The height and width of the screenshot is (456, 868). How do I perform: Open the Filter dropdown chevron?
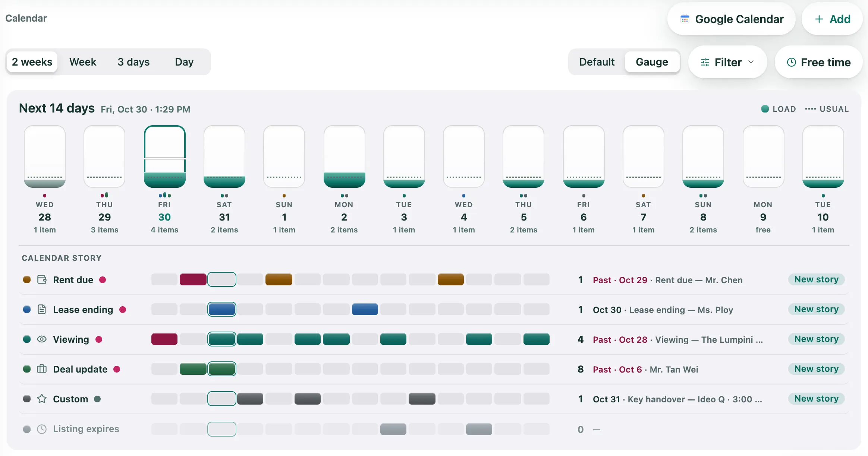coord(751,62)
